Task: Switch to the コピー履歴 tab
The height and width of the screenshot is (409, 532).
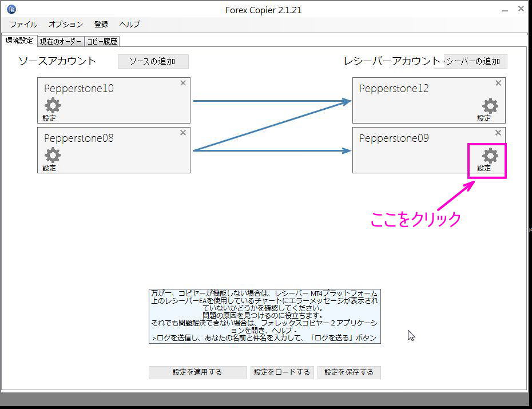Action: click(102, 41)
